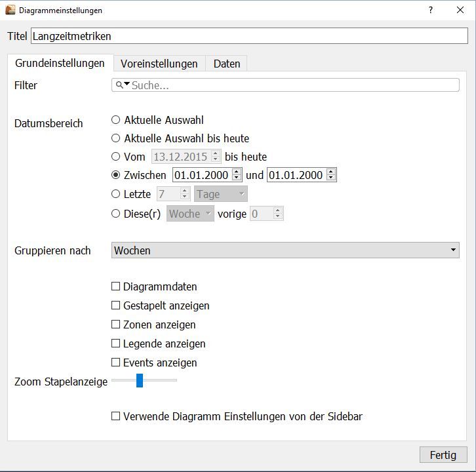Check 'Verwende Diagramm Einstellungen von der Sidebar'

click(116, 416)
